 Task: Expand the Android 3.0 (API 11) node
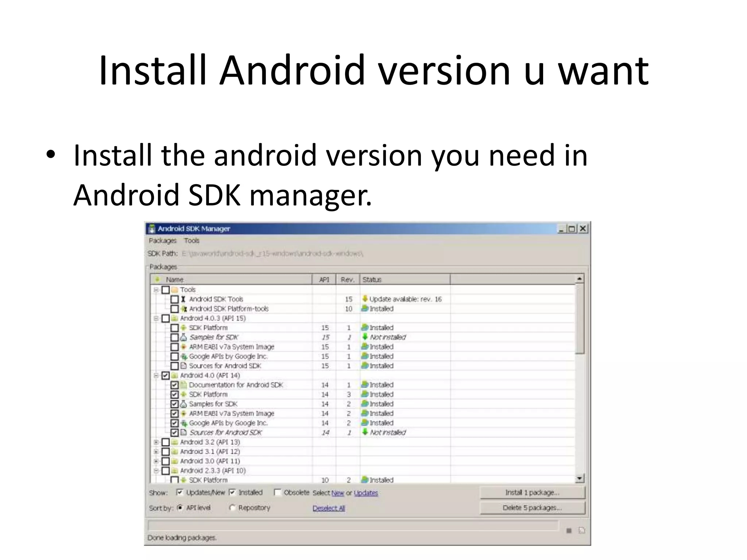156,461
